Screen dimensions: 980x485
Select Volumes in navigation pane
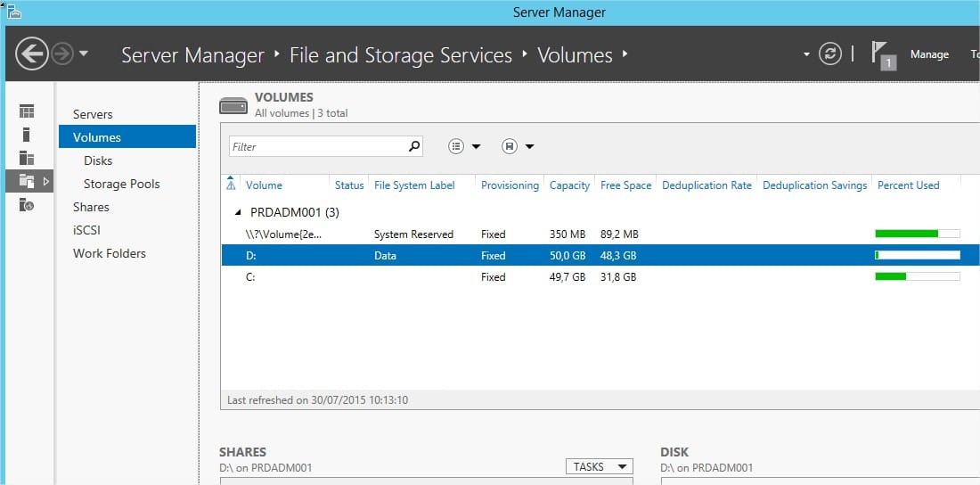[127, 137]
